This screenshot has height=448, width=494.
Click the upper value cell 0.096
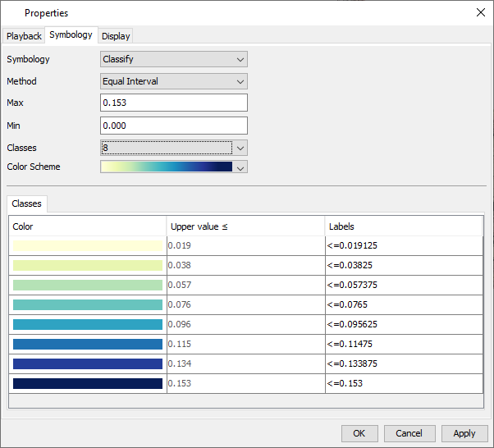tap(245, 324)
